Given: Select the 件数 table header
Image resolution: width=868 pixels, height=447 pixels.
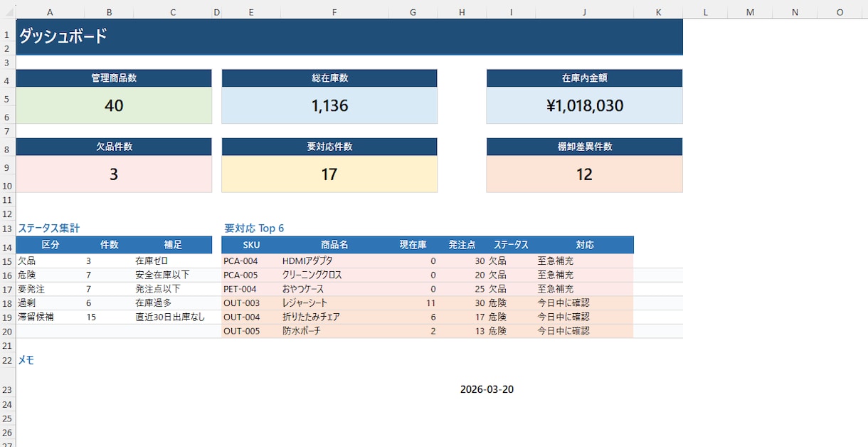Looking at the screenshot, I should tap(109, 245).
